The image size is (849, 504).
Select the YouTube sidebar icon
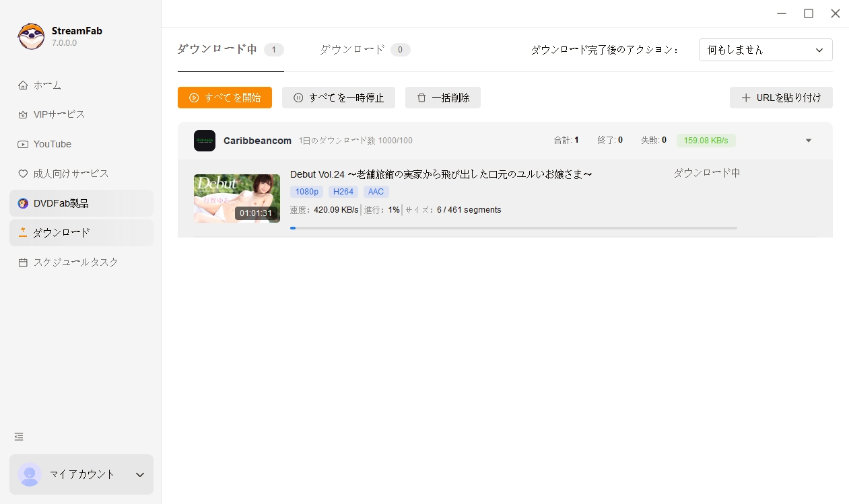point(23,144)
